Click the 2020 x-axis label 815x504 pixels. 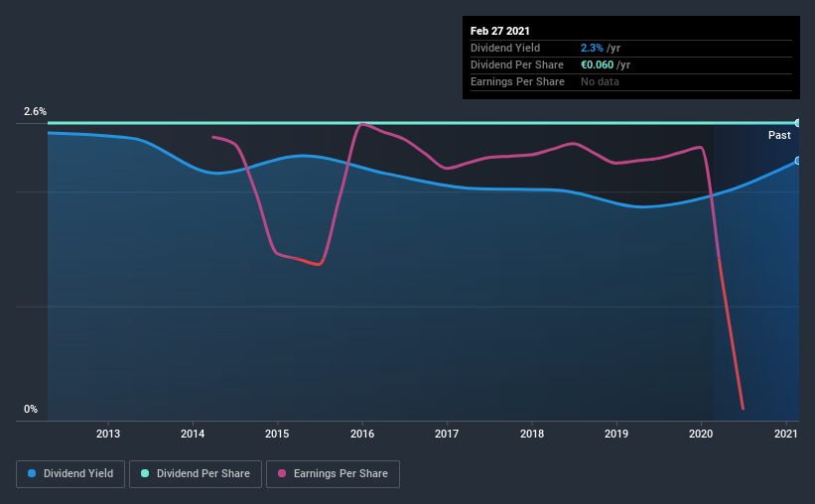click(701, 434)
